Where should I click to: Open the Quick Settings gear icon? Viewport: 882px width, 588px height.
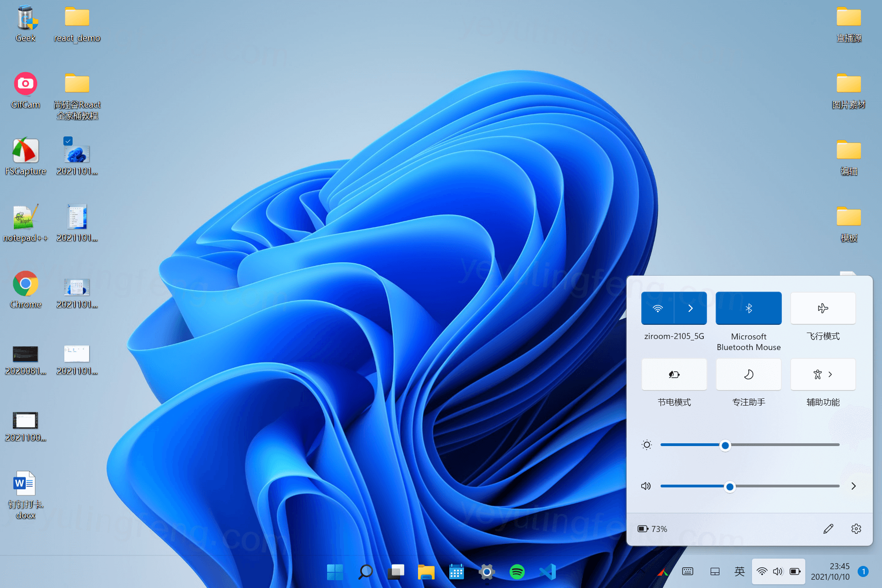pos(856,529)
